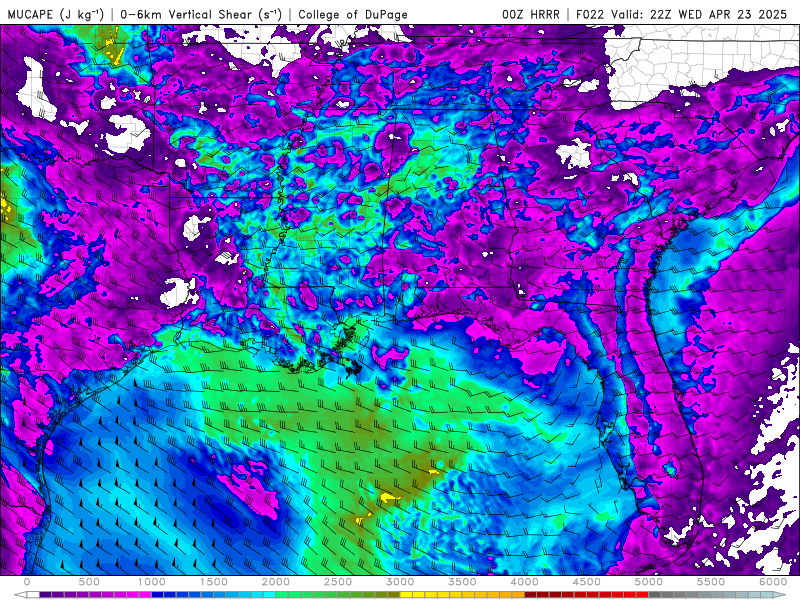Click the 0 tick label on the color scale

[27, 582]
